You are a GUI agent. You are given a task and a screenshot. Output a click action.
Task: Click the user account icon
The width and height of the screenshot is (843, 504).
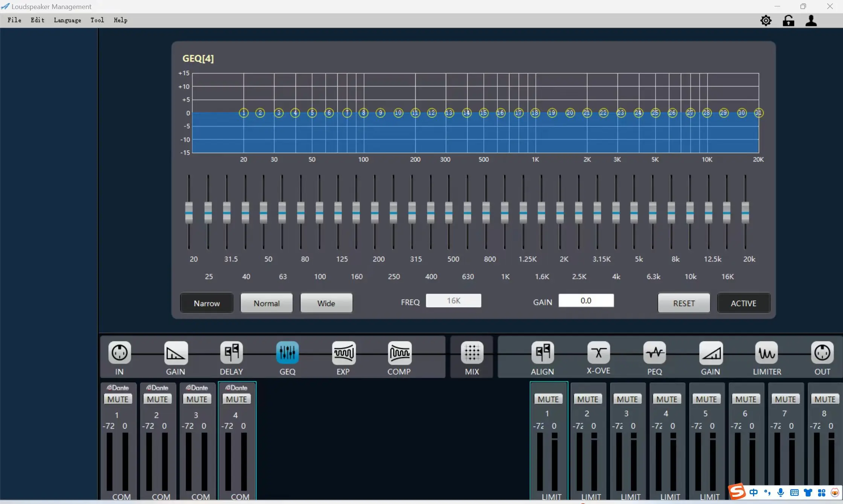(811, 20)
